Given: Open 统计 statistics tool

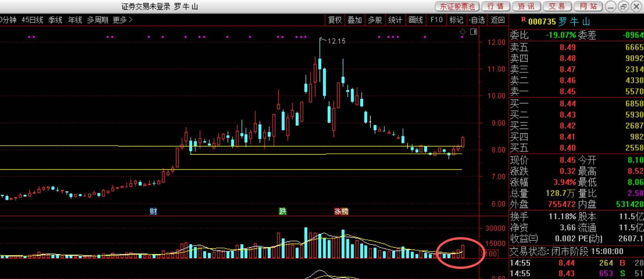Looking at the screenshot, I should point(395,20).
